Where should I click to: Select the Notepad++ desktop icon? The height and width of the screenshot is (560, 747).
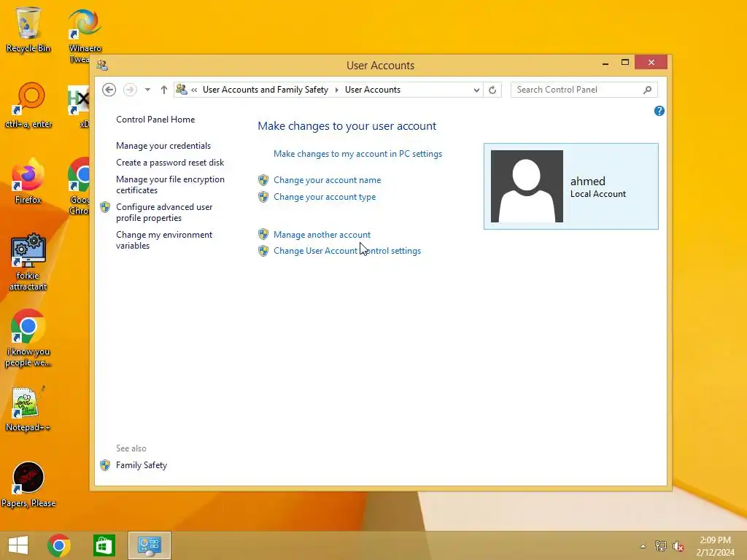[x=28, y=408]
